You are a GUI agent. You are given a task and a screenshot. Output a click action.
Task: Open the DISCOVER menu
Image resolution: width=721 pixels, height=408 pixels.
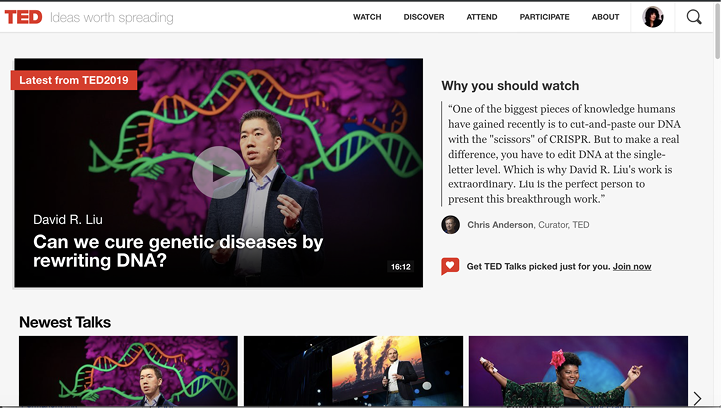click(x=424, y=17)
